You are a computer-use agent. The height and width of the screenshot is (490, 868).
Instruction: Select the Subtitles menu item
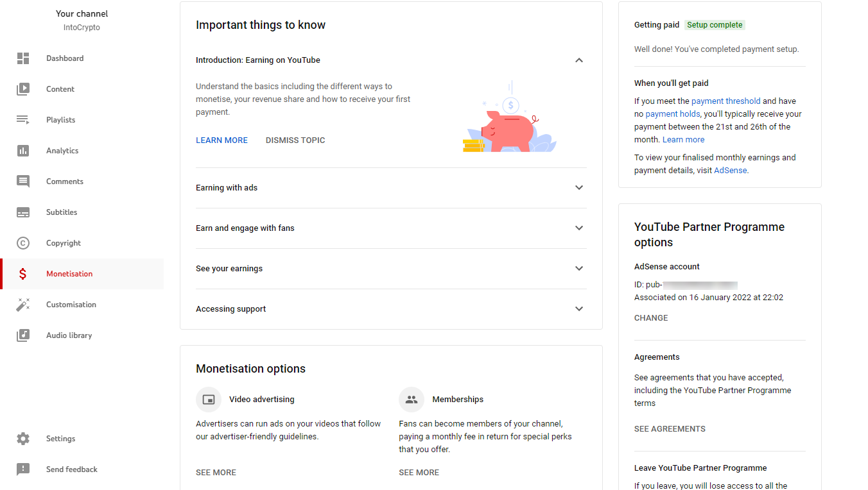point(82,212)
